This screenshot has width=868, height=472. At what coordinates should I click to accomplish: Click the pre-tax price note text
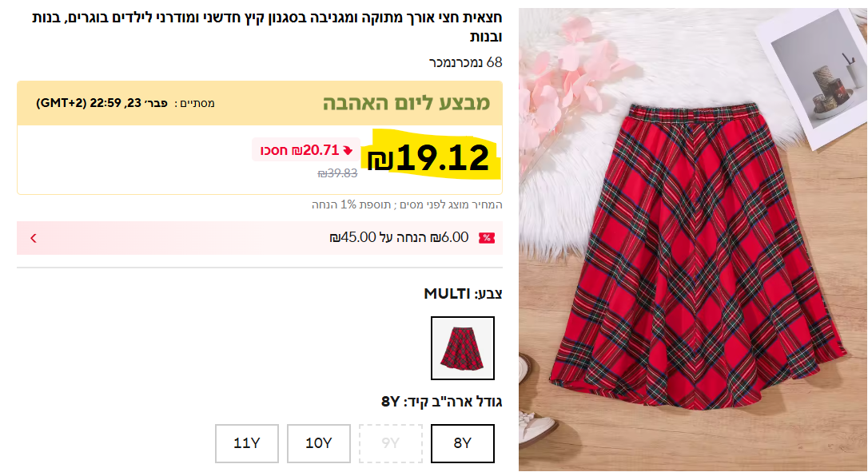407,204
